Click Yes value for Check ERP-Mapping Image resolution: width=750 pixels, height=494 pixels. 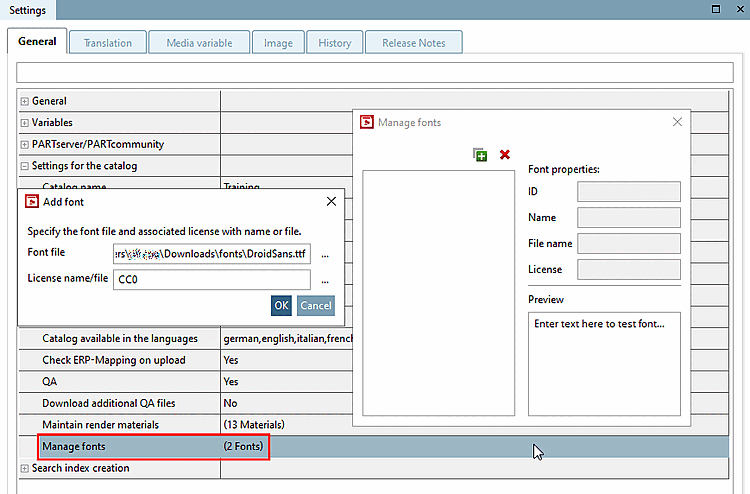(231, 360)
